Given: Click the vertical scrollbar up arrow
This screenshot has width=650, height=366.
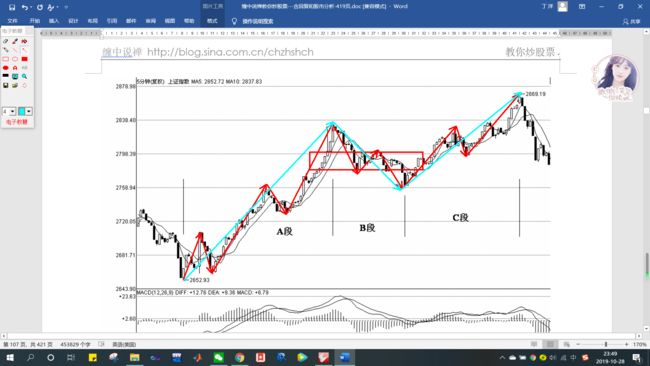Looking at the screenshot, I should click(646, 31).
